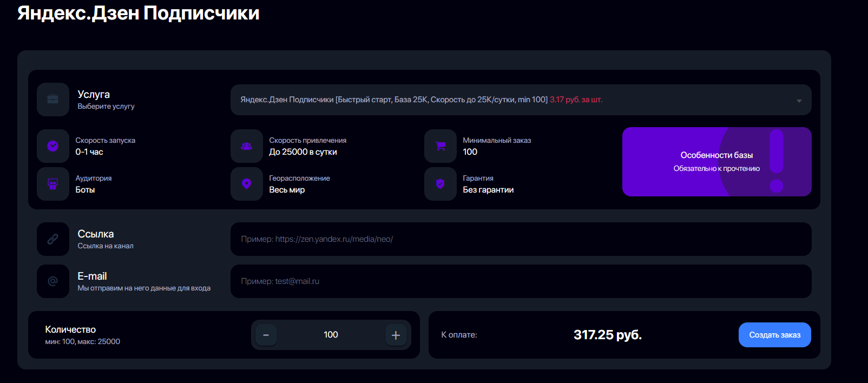Click the chain link icon beside Ссылка
This screenshot has height=383, width=868.
click(x=53, y=239)
